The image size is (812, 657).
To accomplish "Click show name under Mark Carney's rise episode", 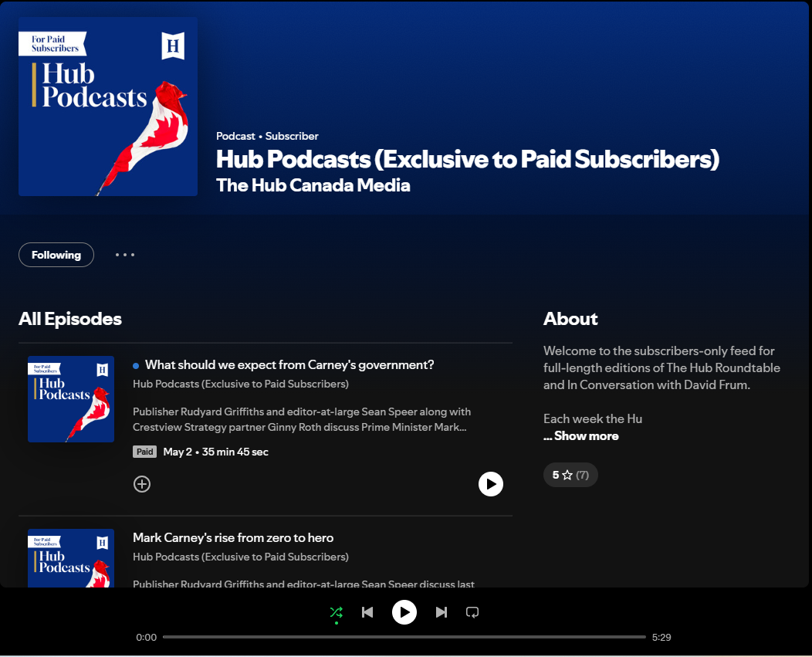I will pyautogui.click(x=240, y=557).
